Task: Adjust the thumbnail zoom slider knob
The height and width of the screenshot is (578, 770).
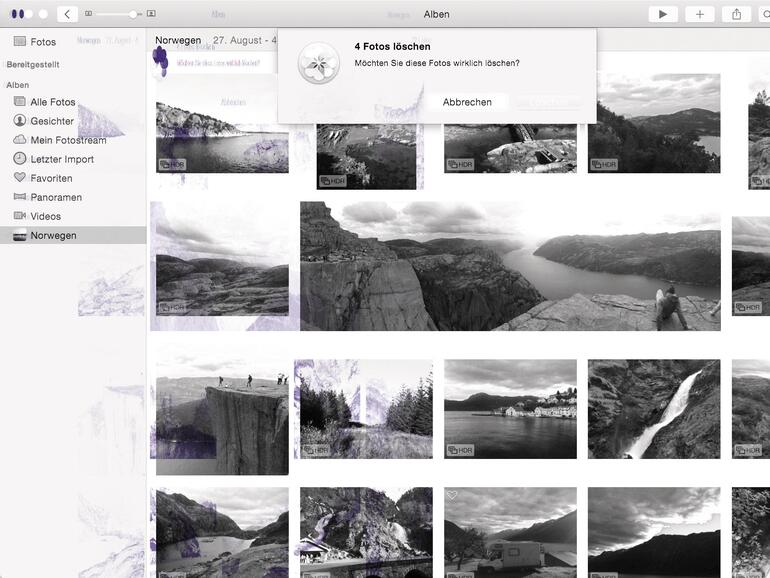Action: tap(133, 14)
